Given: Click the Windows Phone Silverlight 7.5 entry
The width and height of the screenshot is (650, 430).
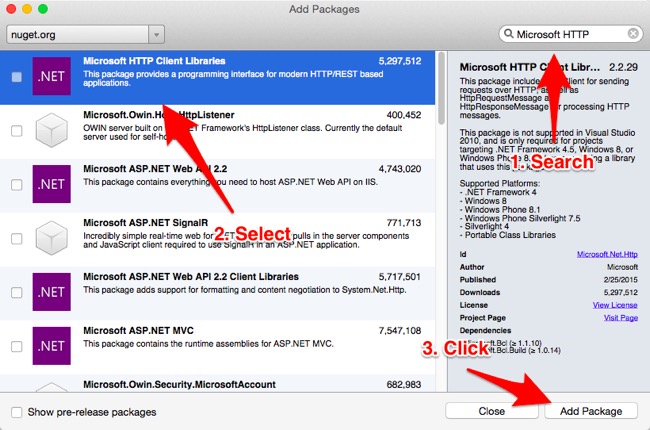Looking at the screenshot, I should [x=522, y=218].
